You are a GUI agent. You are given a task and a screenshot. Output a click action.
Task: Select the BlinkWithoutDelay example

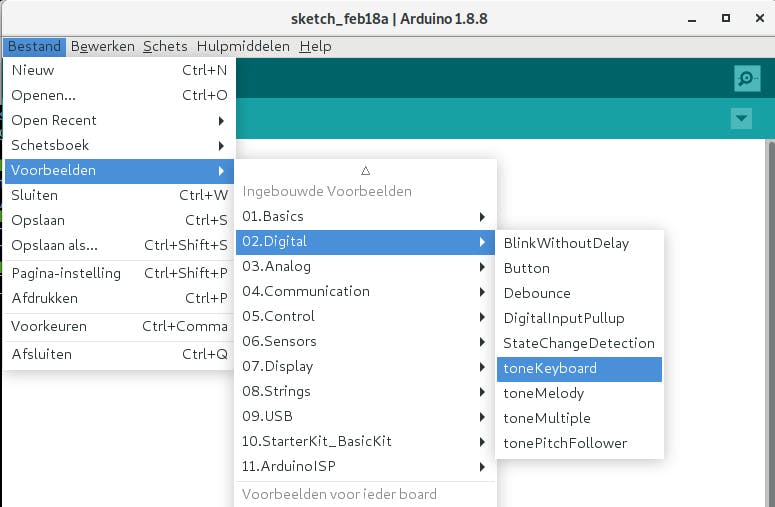tap(566, 243)
